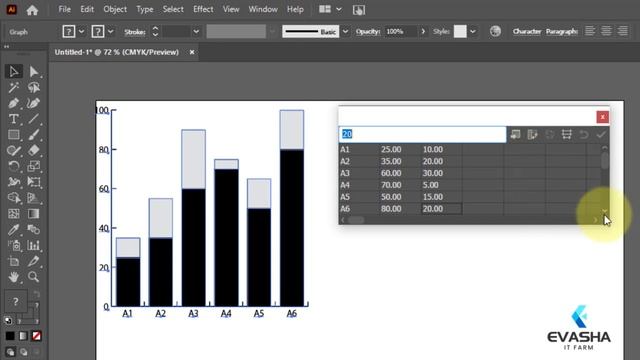
Task: Select the Direct Selection tool
Action: click(33, 72)
